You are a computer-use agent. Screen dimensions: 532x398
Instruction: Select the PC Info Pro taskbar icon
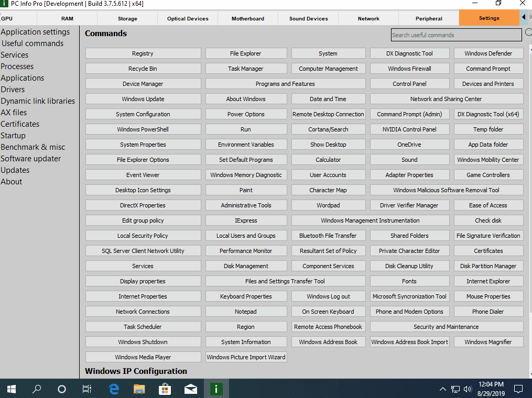pyautogui.click(x=216, y=389)
